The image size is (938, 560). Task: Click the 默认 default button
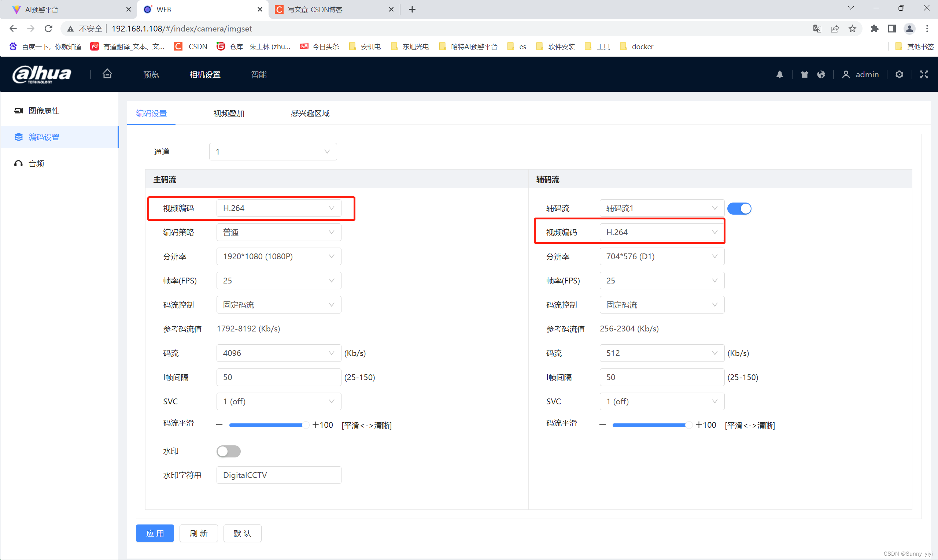(242, 533)
